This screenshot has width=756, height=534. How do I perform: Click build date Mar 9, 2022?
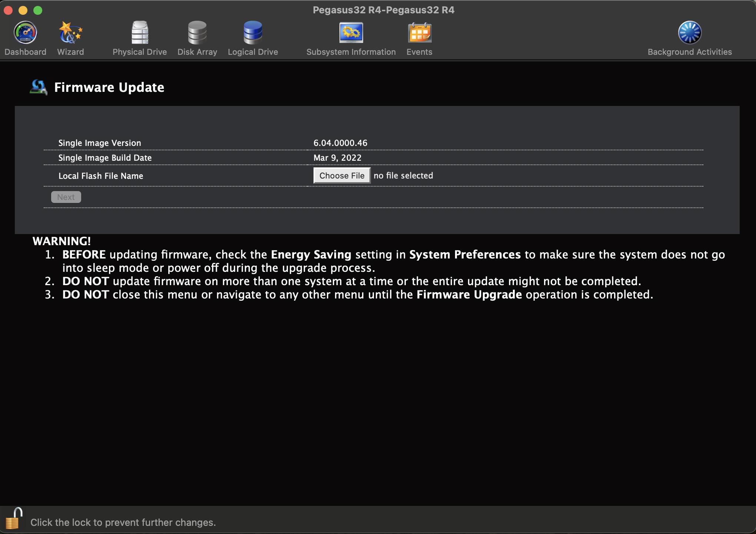337,158
